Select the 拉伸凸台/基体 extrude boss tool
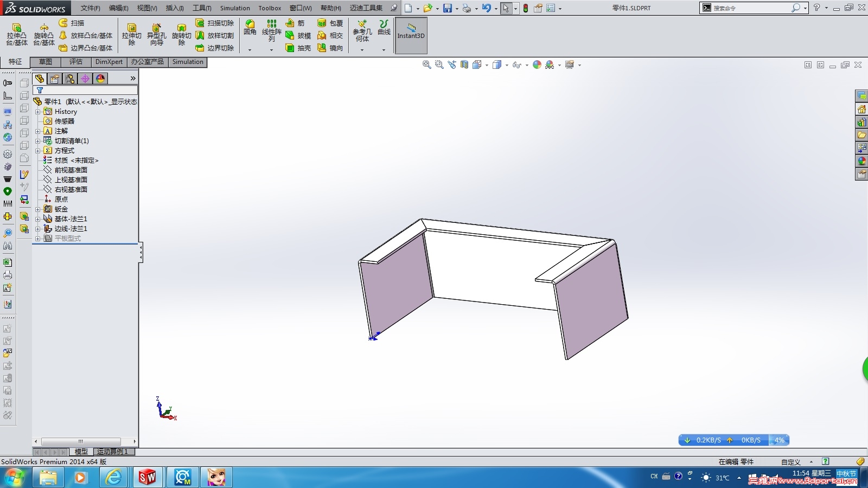 pos(17,35)
